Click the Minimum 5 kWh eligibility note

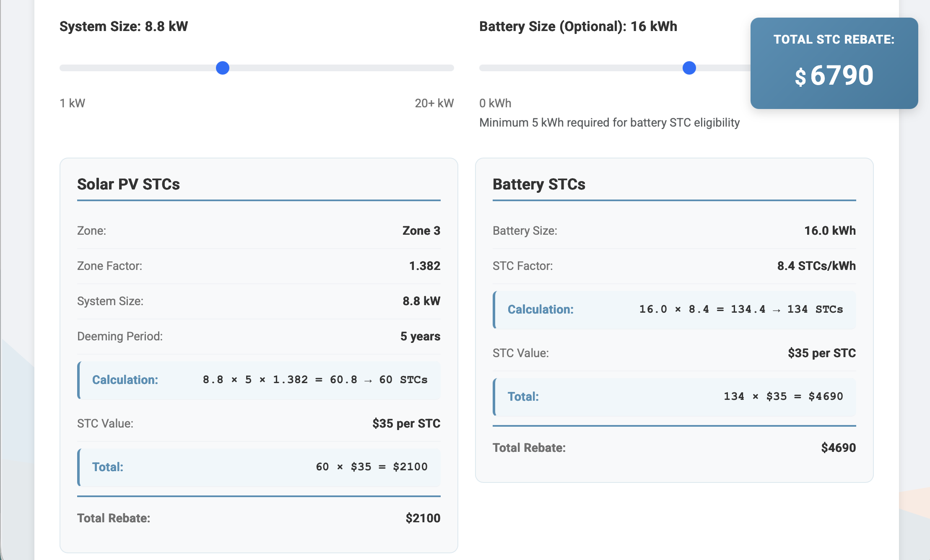coord(610,122)
